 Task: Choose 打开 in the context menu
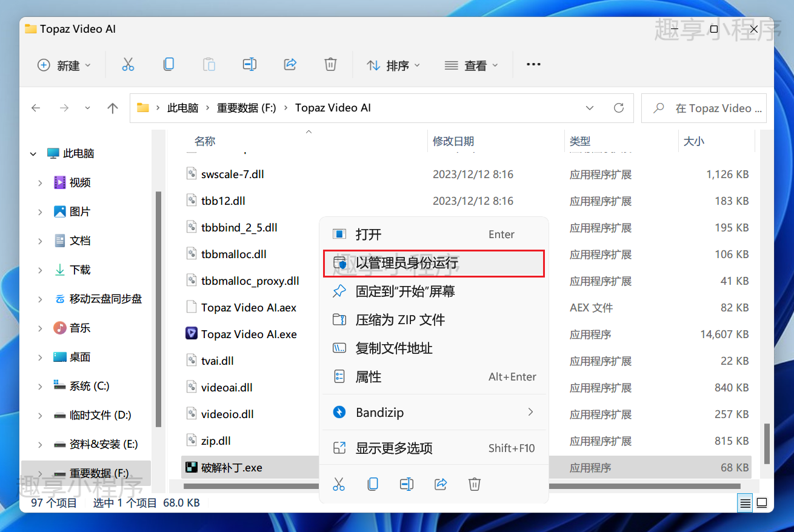(x=434, y=234)
